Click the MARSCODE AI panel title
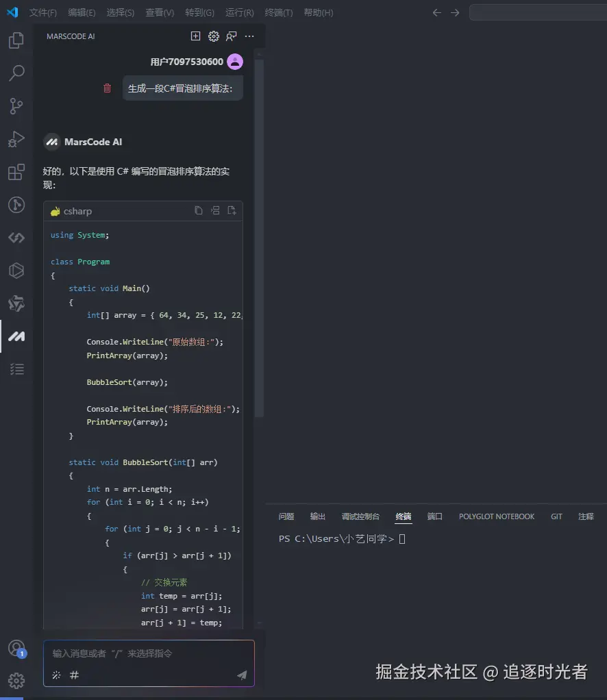 (x=71, y=36)
